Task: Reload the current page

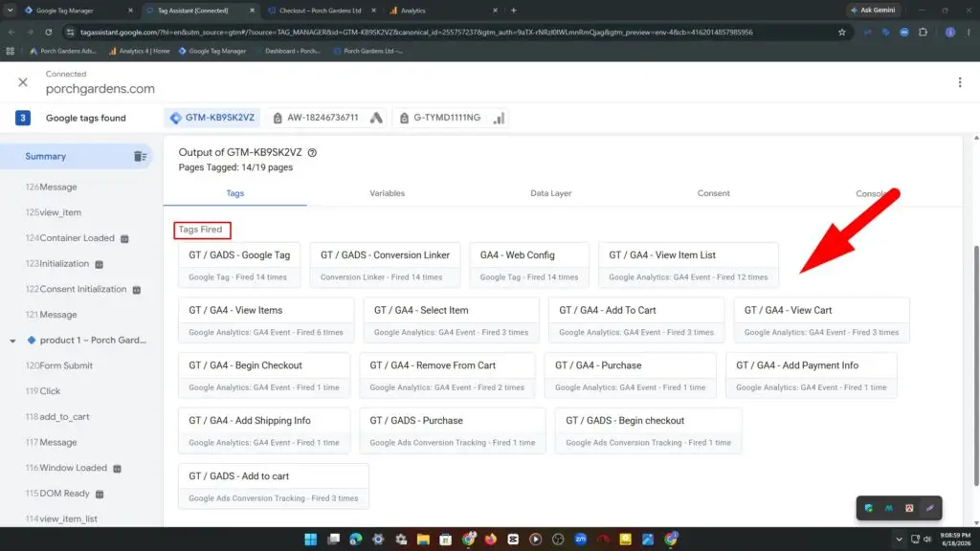Action: (x=48, y=32)
